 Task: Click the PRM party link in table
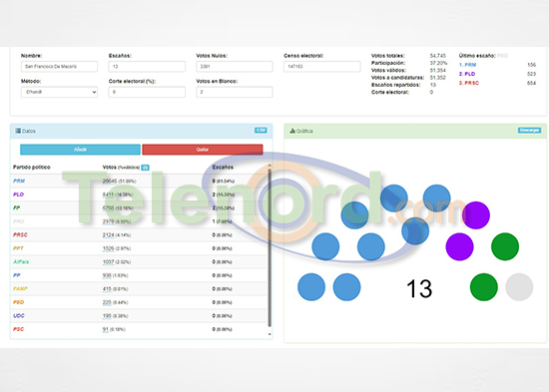(x=19, y=181)
